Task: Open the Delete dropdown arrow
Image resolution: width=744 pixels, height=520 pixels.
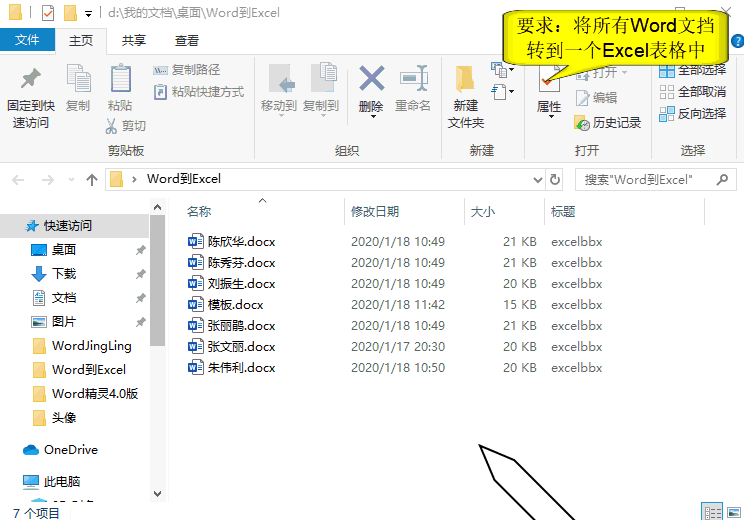Action: point(371,117)
